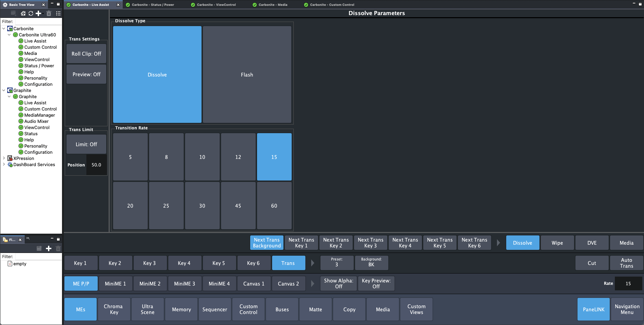Viewport: 644px width, 325px height.
Task: Click the plus icon in the File panel
Action: [49, 248]
